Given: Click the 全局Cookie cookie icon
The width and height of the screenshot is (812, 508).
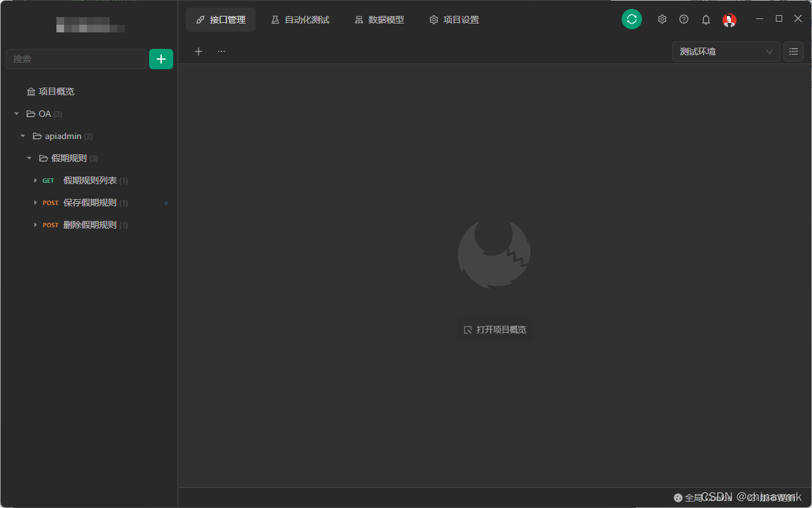Looking at the screenshot, I should pyautogui.click(x=678, y=498).
